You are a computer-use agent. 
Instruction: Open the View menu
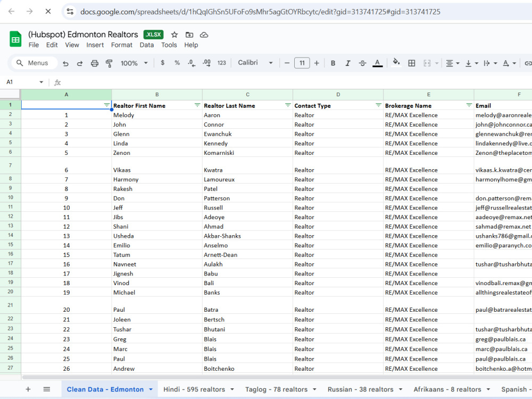(72, 45)
